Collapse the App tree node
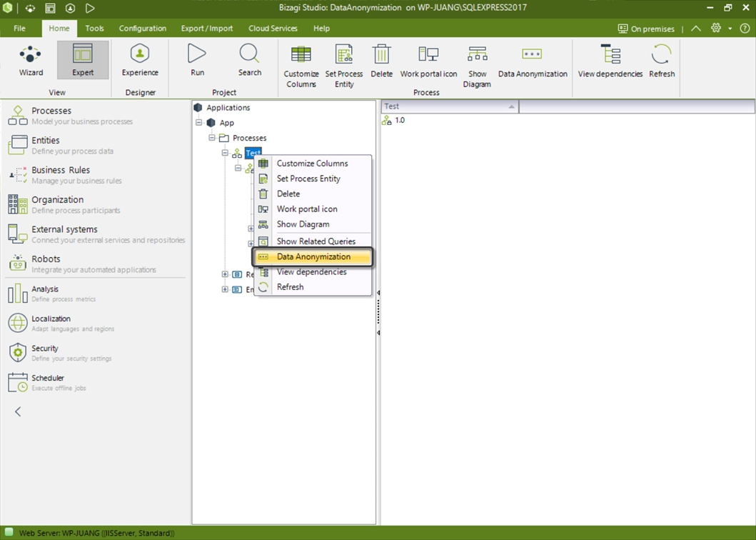The image size is (756, 540). coord(198,123)
